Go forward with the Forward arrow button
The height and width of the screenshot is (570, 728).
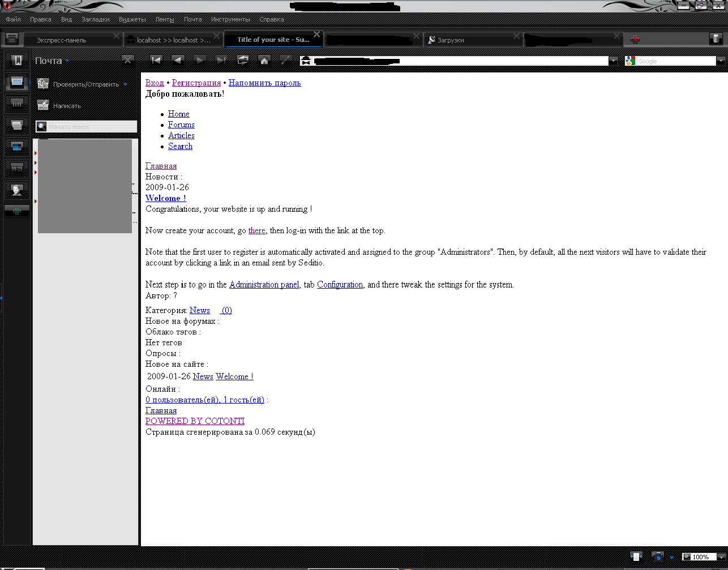tap(200, 60)
